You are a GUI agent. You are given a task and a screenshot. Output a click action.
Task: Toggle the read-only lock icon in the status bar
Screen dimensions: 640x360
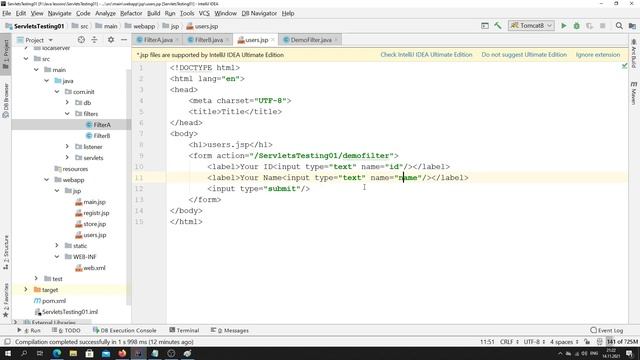587,342
